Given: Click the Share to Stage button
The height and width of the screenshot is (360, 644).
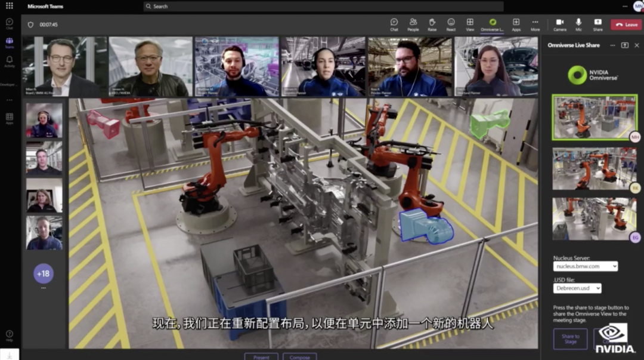Looking at the screenshot, I should pos(570,339).
